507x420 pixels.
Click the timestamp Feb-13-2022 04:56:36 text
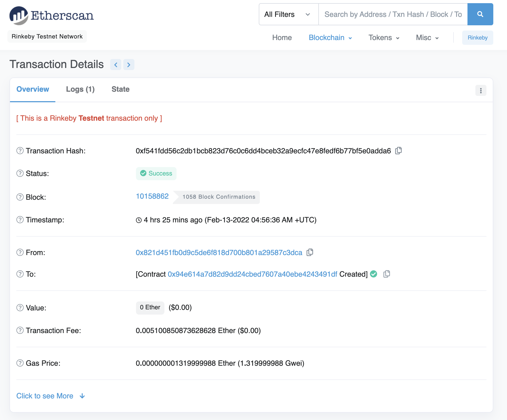coord(260,220)
